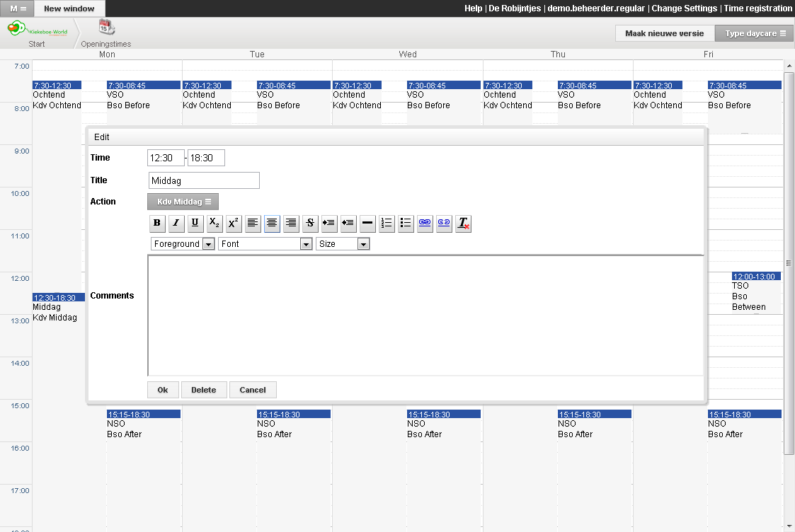Toggle strikethrough formatting
This screenshot has height=532, width=795.
310,224
